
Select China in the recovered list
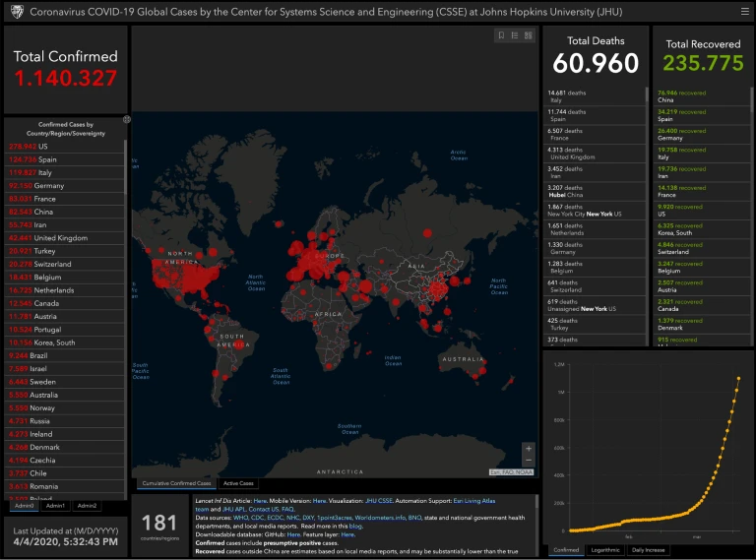point(689,95)
